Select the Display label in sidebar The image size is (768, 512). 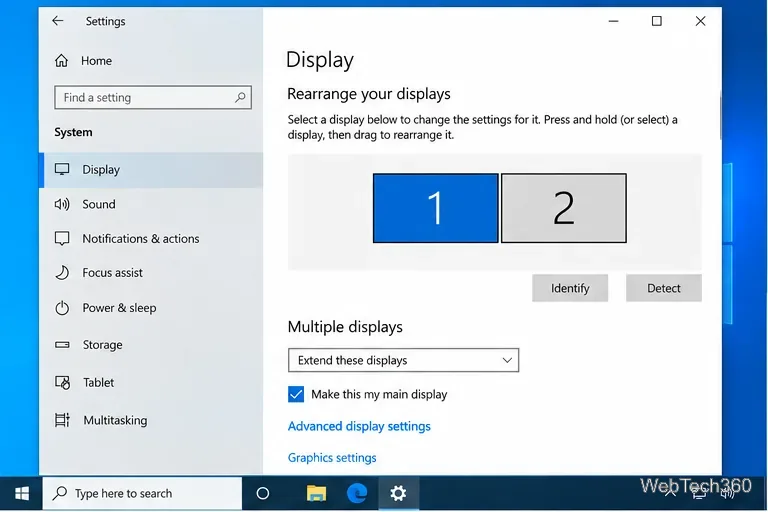(x=101, y=170)
